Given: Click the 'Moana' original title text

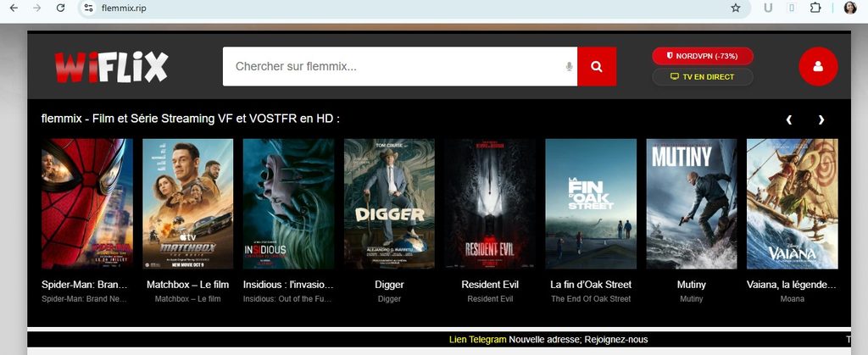Looking at the screenshot, I should click(793, 299).
